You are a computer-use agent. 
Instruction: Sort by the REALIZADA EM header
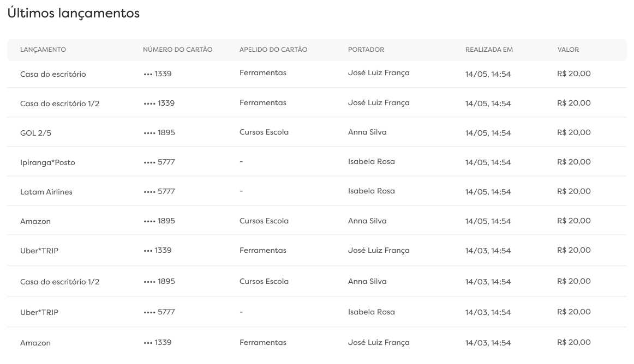click(489, 50)
